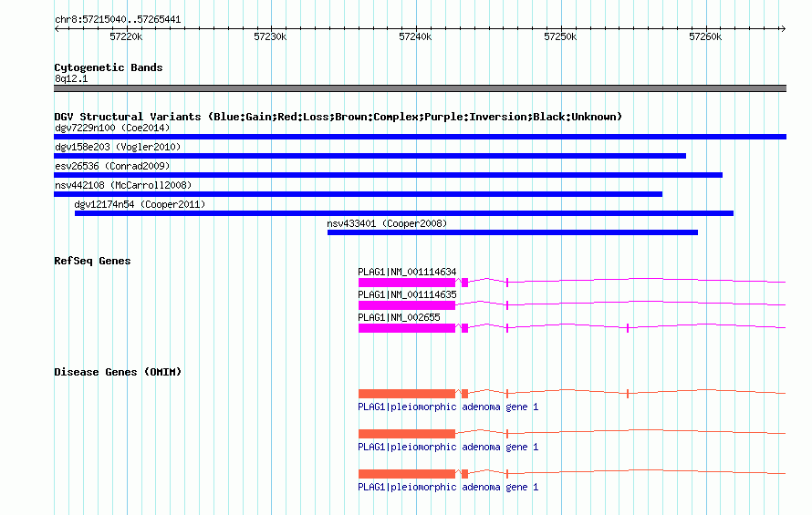The image size is (812, 515).
Task: Click the left arrow of the ruler
Action: click(x=57, y=29)
